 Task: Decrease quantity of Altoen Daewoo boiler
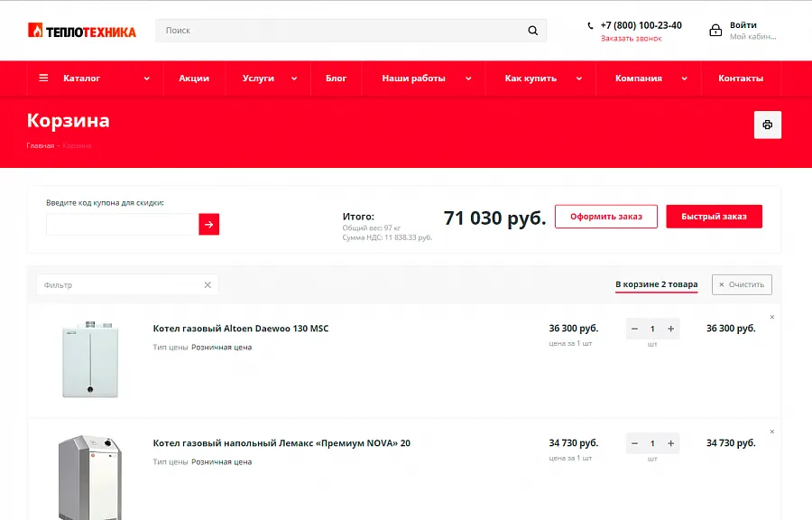pos(634,329)
